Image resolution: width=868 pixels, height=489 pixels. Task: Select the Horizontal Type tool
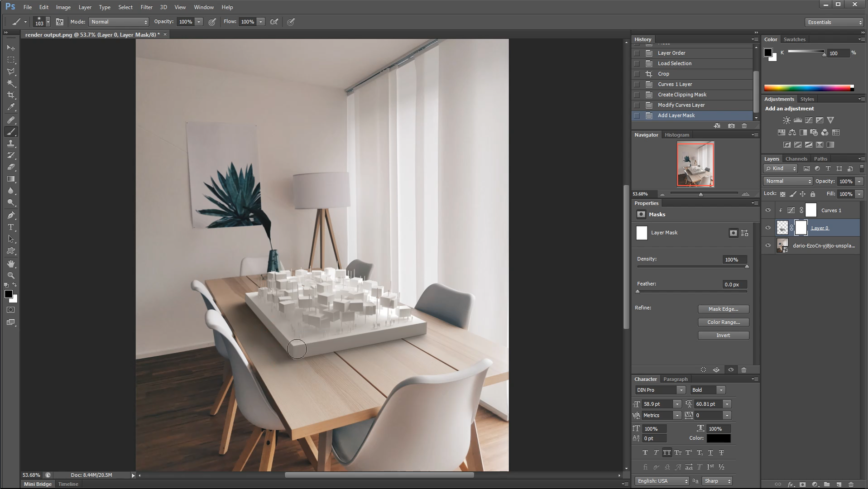click(x=11, y=227)
